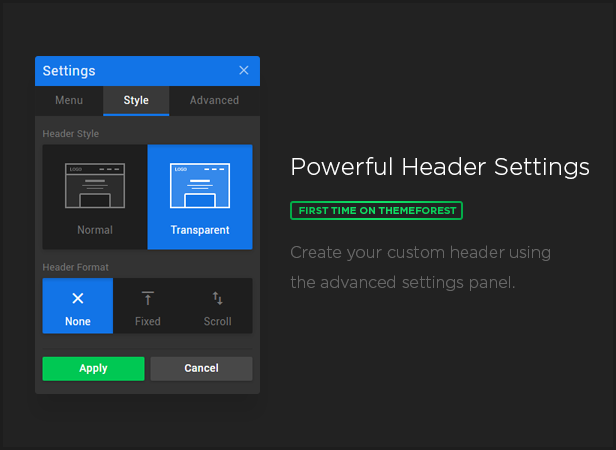This screenshot has width=616, height=450.
Task: Click the Transparent header layout preview icon
Action: pos(200,186)
